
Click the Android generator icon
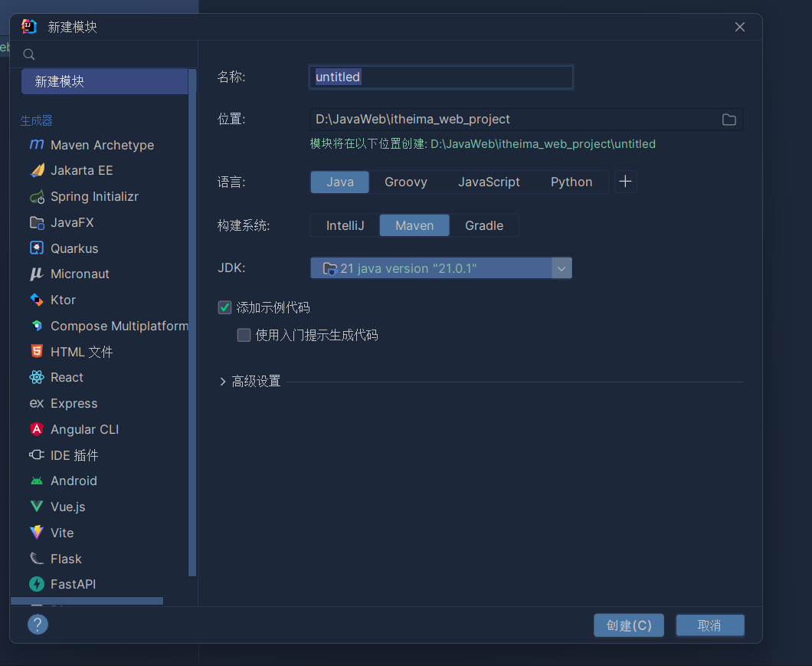click(x=37, y=481)
